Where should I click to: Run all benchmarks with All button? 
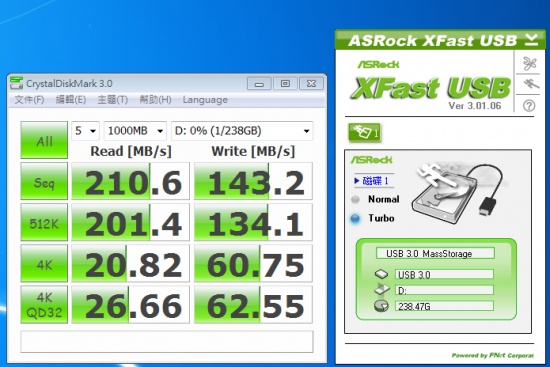44,140
